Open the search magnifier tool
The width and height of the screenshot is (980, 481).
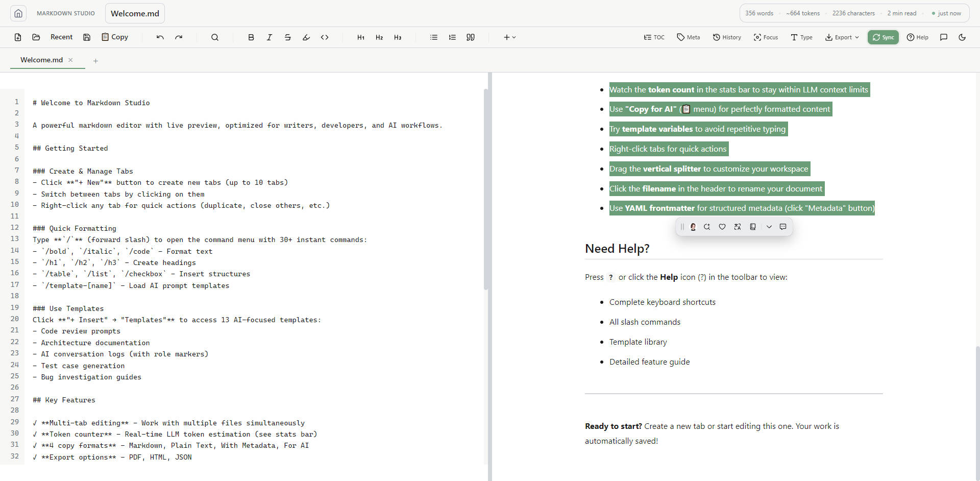[x=215, y=37]
